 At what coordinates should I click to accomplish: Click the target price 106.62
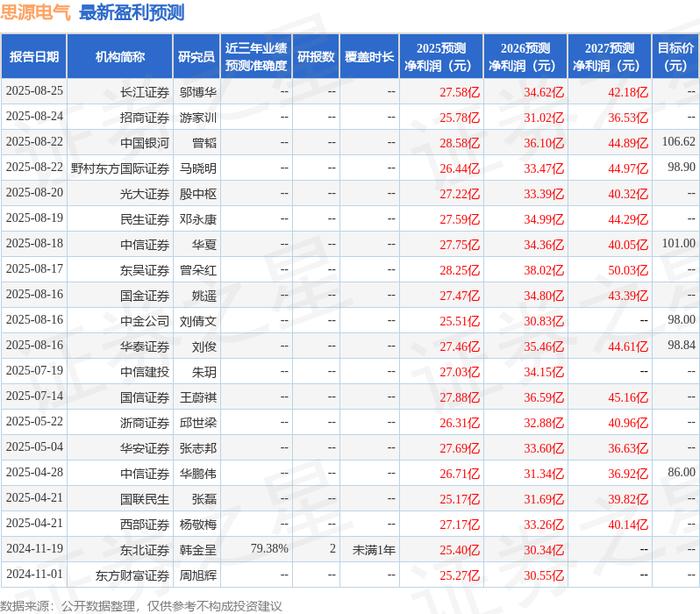coord(679,142)
